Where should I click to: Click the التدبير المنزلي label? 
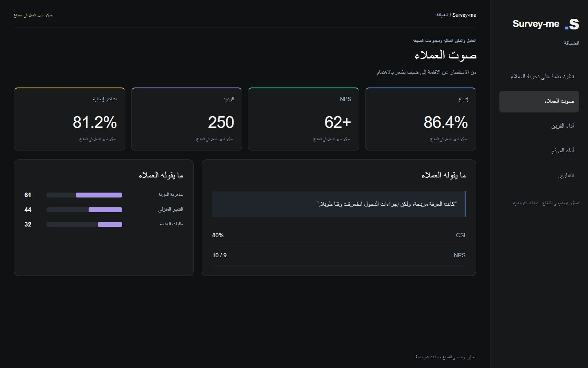pyautogui.click(x=171, y=210)
